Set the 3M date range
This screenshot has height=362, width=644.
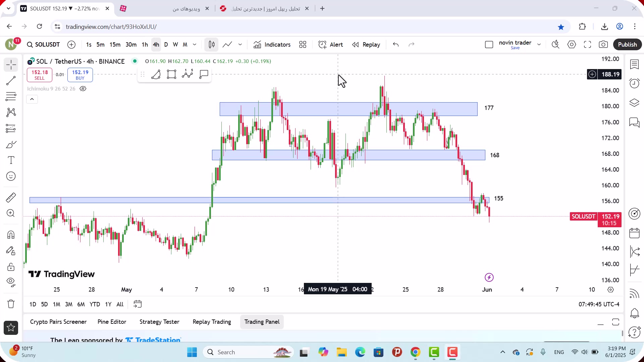click(x=69, y=304)
